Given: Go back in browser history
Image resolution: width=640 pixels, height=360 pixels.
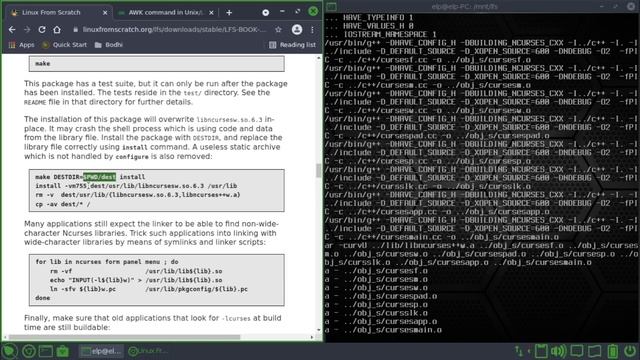Looking at the screenshot, I should [12, 29].
